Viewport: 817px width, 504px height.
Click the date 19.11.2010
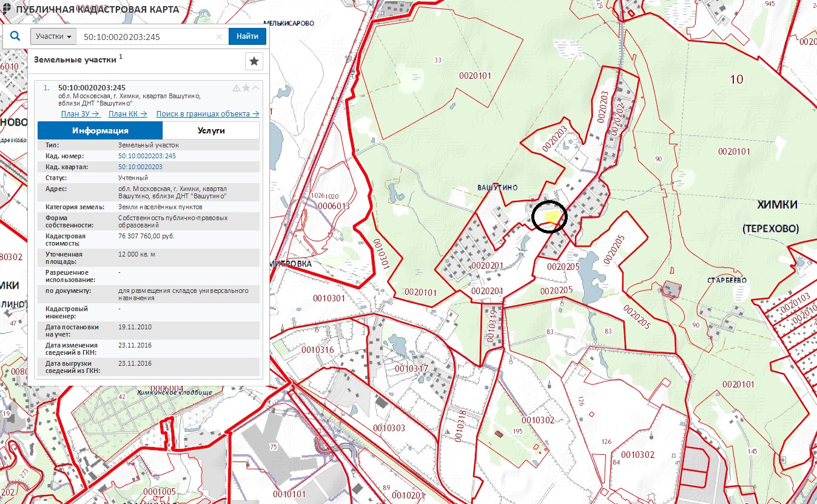click(135, 327)
